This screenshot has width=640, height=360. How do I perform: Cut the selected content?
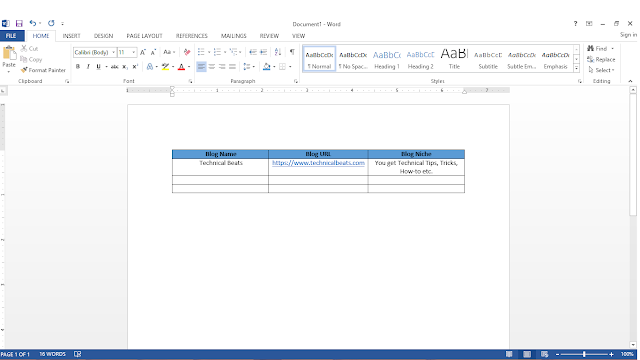click(29, 49)
